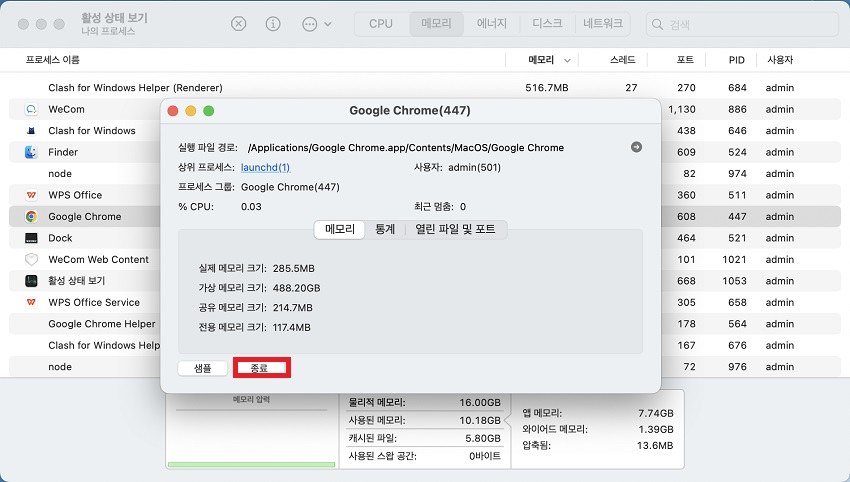Image resolution: width=850 pixels, height=482 pixels.
Task: Switch to the 통계 tab
Action: point(385,229)
